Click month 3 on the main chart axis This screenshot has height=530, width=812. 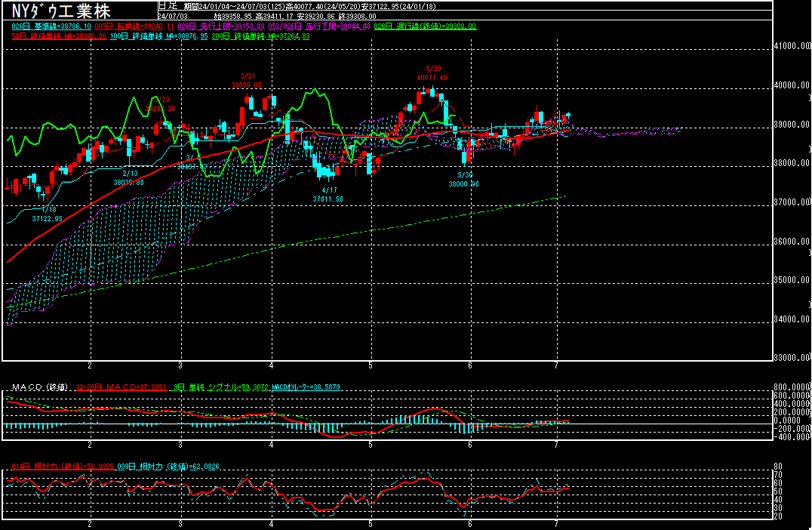180,365
